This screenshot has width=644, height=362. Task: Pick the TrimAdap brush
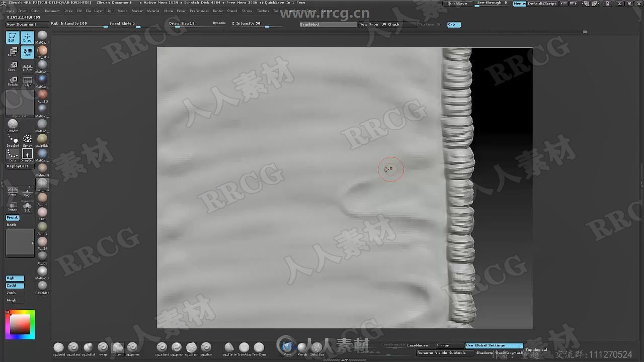pos(244,349)
